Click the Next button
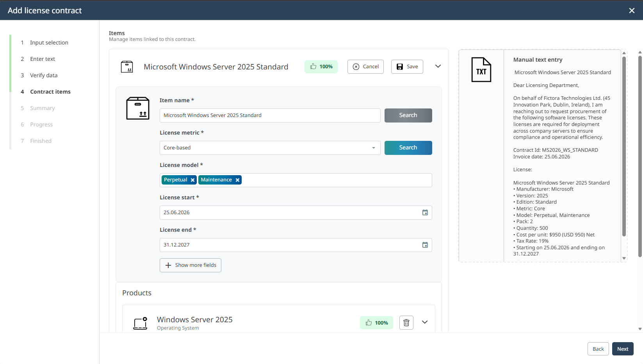Screen dimensions: 643x364 tap(623, 349)
